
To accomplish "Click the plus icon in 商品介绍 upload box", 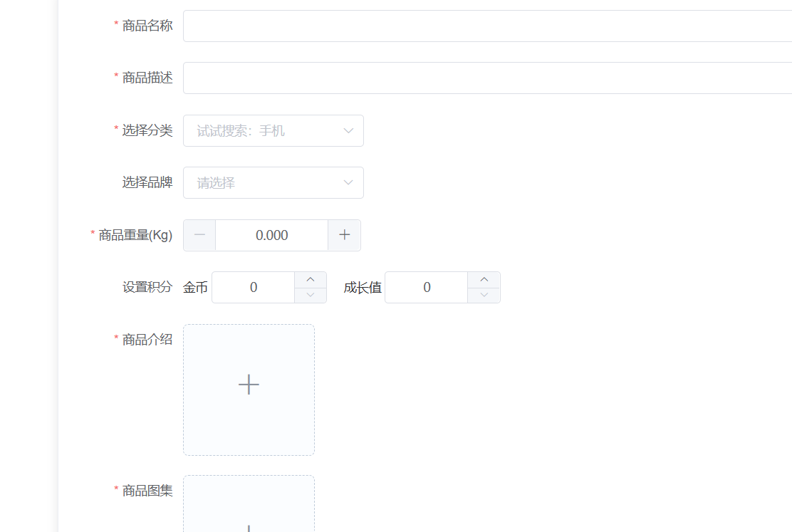I will [249, 385].
